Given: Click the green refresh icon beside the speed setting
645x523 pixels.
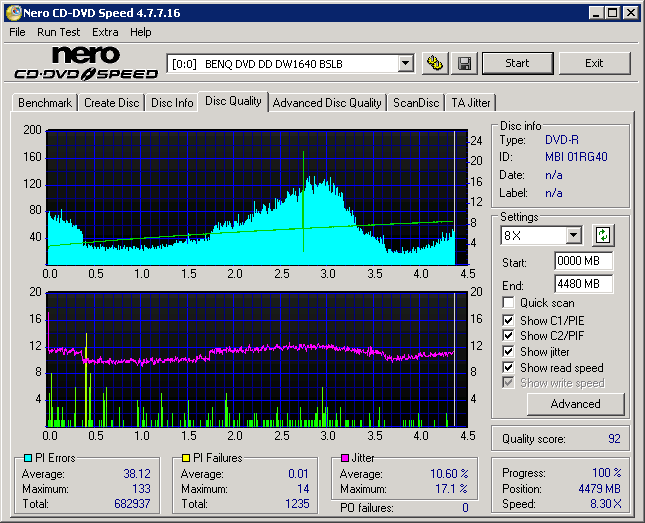Looking at the screenshot, I should (602, 235).
